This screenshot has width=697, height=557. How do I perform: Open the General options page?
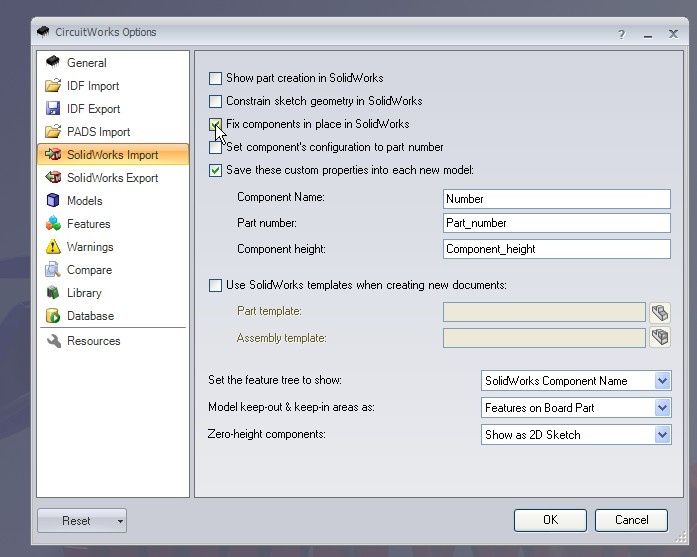pos(113,62)
